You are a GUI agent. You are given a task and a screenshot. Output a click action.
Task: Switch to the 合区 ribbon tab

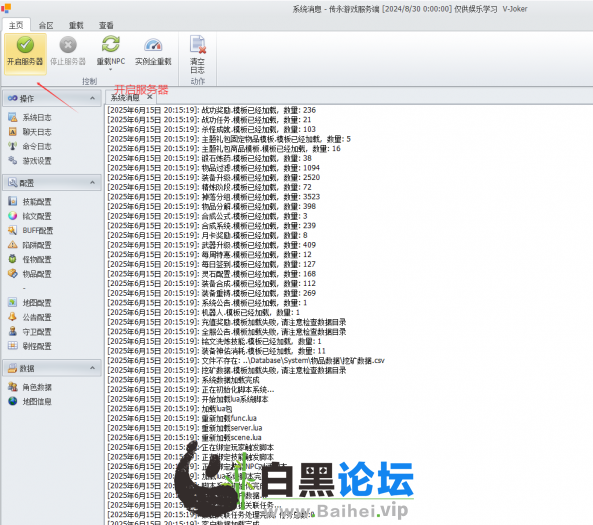(x=46, y=25)
